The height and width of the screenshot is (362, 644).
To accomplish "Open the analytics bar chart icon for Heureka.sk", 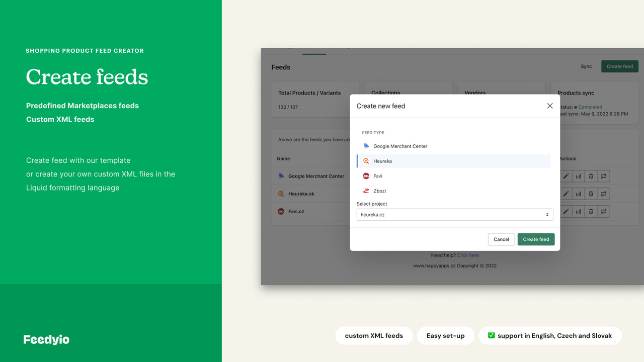I will click(x=578, y=194).
